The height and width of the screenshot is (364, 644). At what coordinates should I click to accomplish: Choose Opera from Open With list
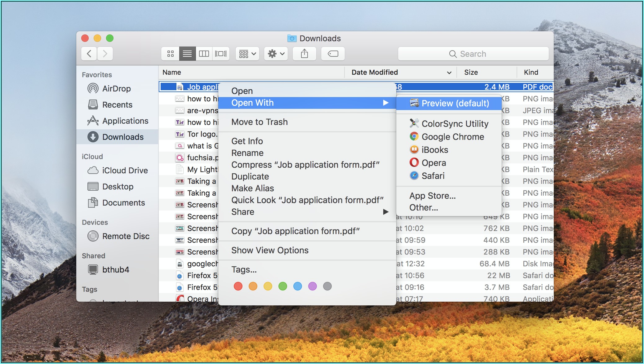click(x=433, y=163)
